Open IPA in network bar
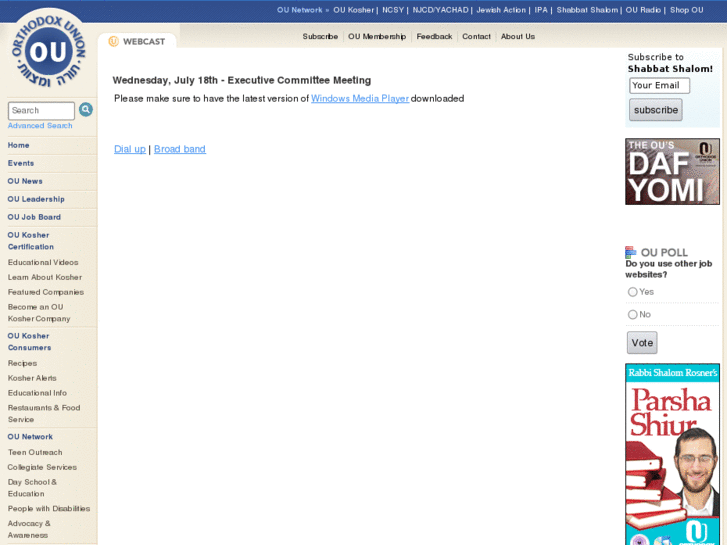727x545 pixels. [541, 10]
